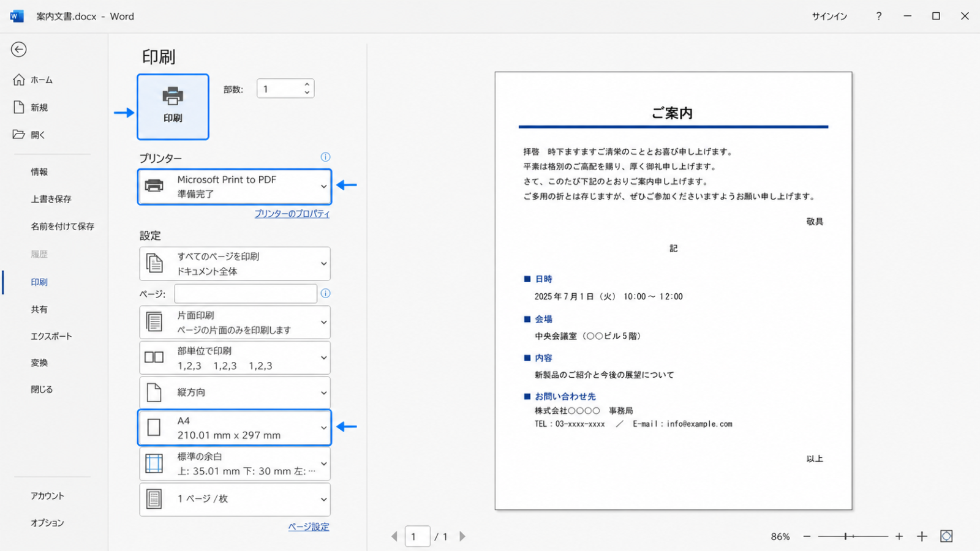980x551 pixels.
Task: Click the pages icon in すべてのページを印刷
Action: pyautogui.click(x=154, y=263)
